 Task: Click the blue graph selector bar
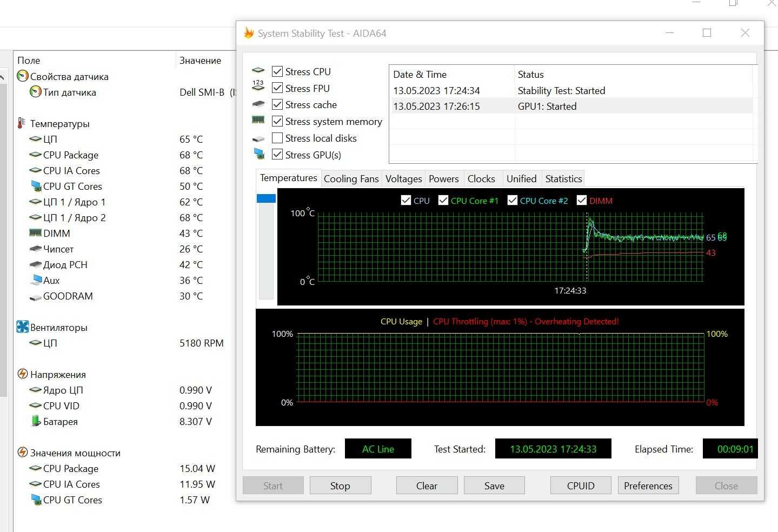click(266, 198)
